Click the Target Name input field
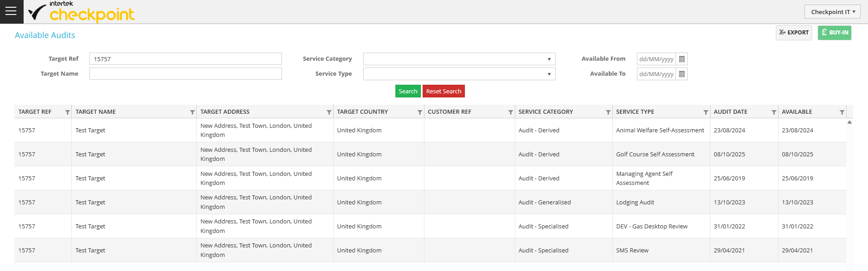 [185, 74]
